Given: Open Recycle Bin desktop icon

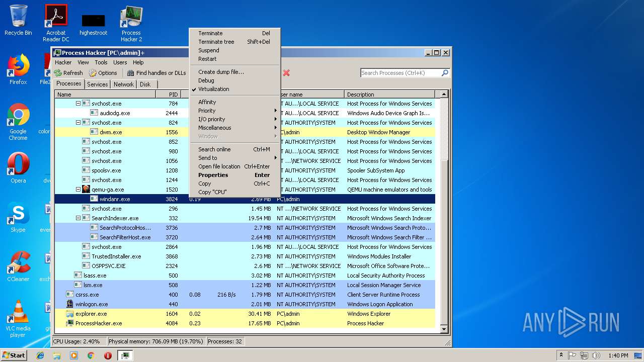Looking at the screenshot, I should (x=18, y=20).
